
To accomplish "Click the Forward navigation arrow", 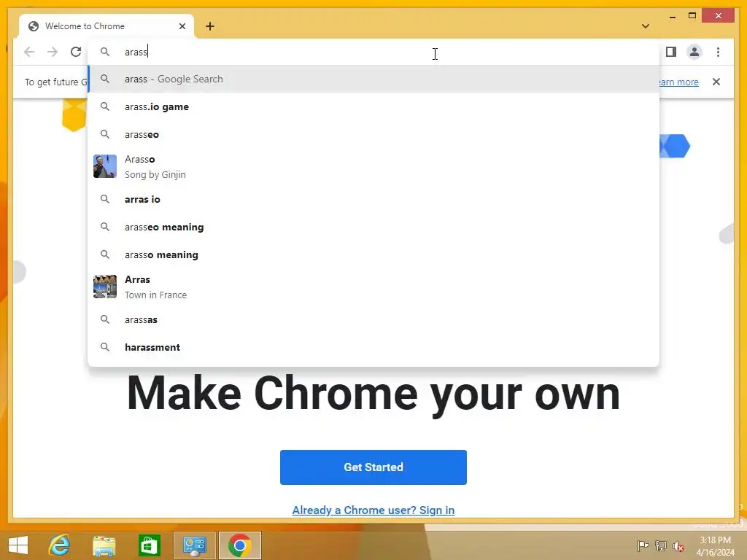I will pos(53,52).
